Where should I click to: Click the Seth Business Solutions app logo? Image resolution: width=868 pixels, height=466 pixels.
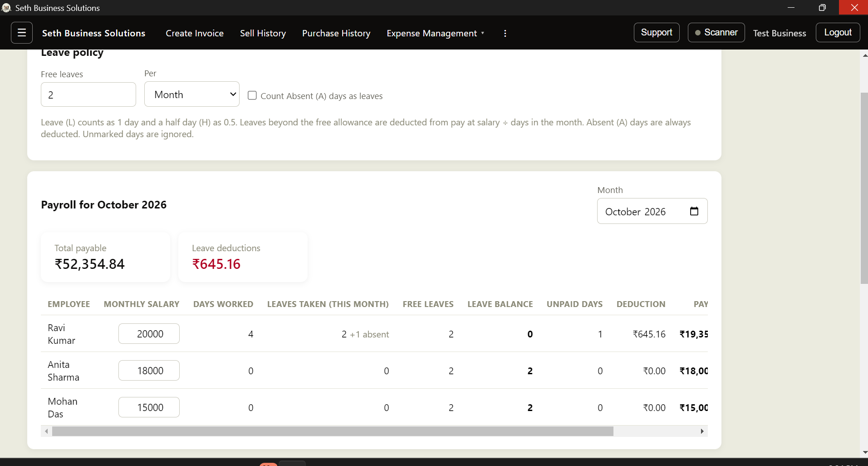6,8
